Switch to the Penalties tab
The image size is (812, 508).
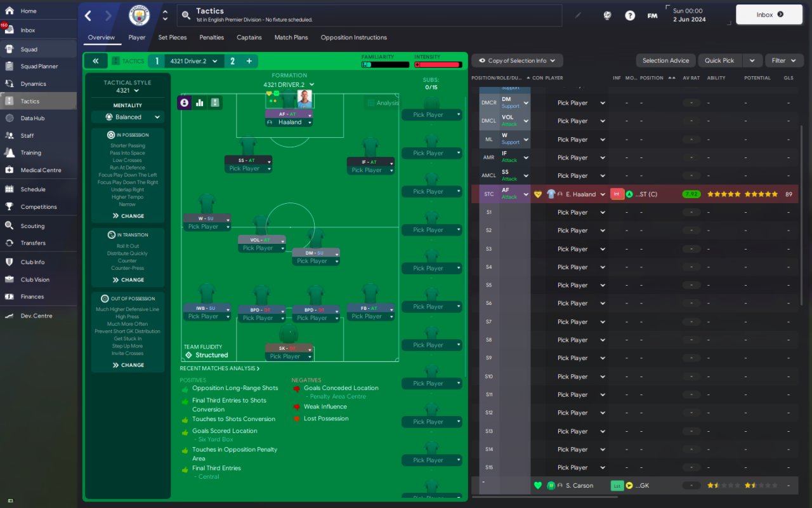212,37
